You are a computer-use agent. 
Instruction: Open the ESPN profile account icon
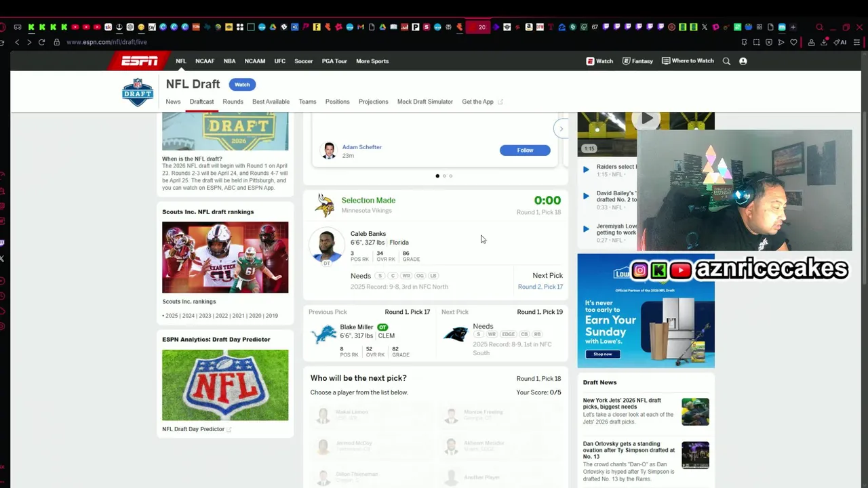click(x=743, y=61)
